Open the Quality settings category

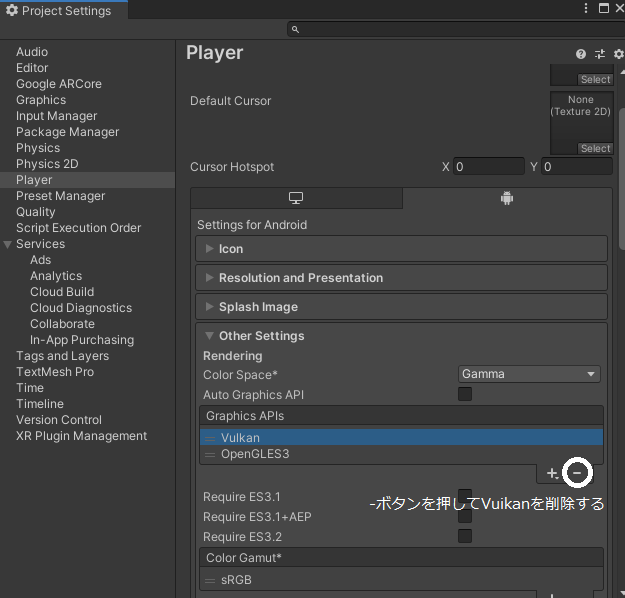(x=35, y=212)
